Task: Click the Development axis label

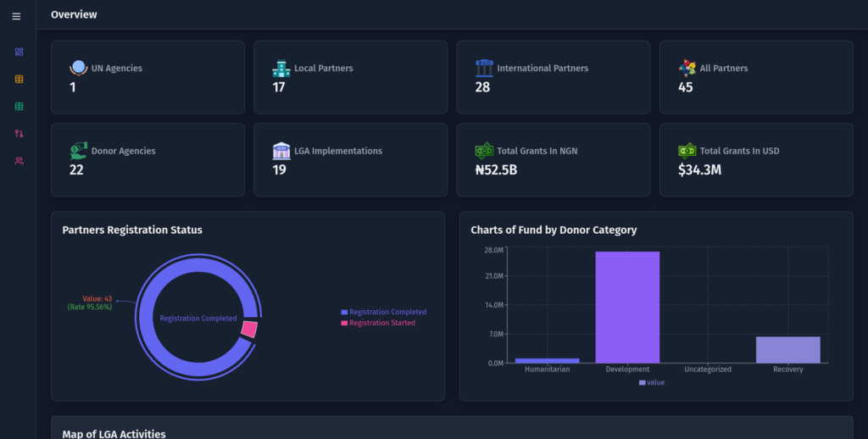Action: (x=627, y=370)
